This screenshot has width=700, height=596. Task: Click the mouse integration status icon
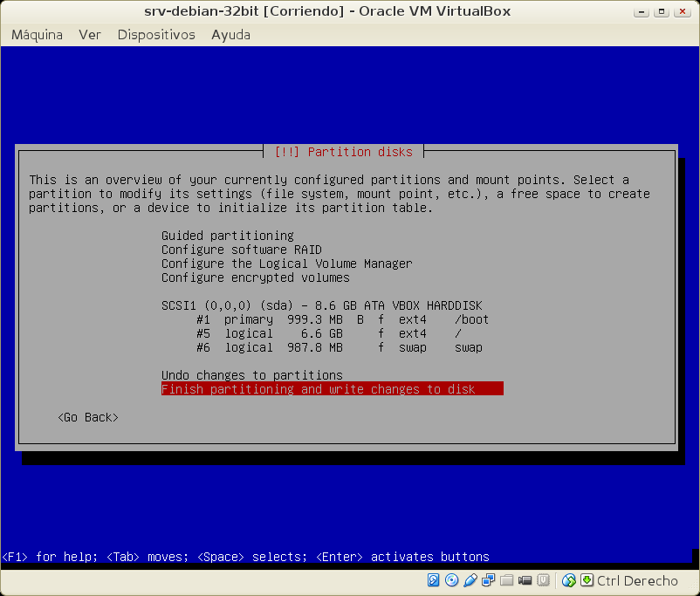[569, 580]
